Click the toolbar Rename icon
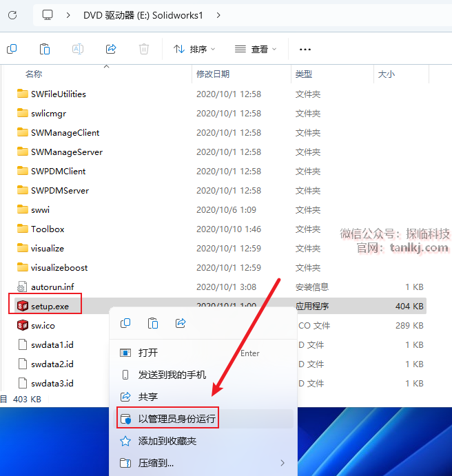Screen dimensions: 452x476 [x=78, y=49]
